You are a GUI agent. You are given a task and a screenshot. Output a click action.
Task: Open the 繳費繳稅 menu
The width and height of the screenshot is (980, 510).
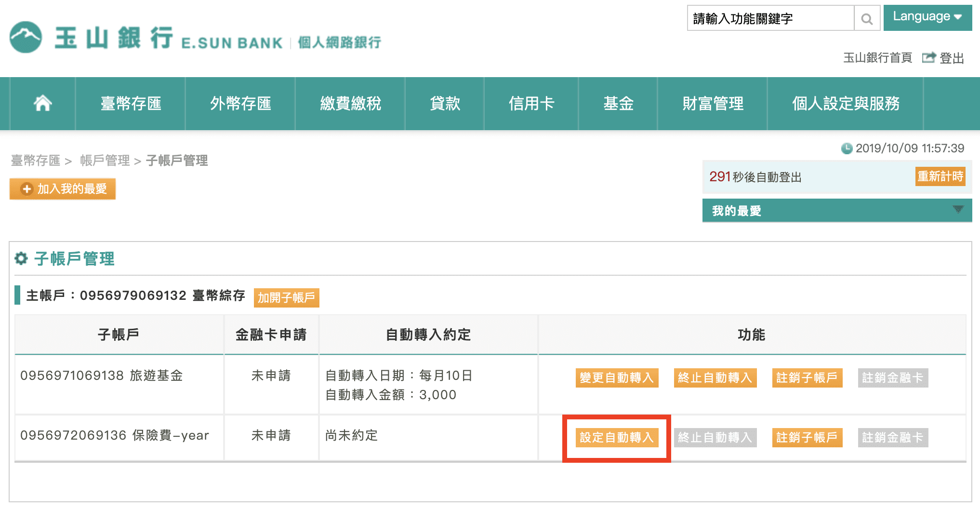click(x=350, y=104)
